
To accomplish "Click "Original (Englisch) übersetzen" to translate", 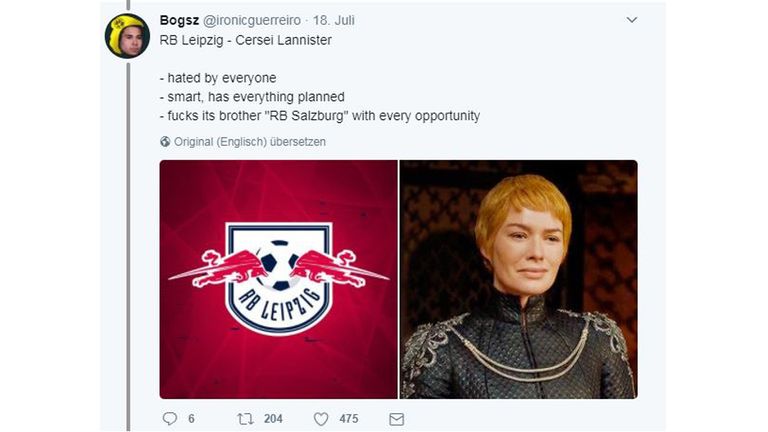I will [249, 142].
